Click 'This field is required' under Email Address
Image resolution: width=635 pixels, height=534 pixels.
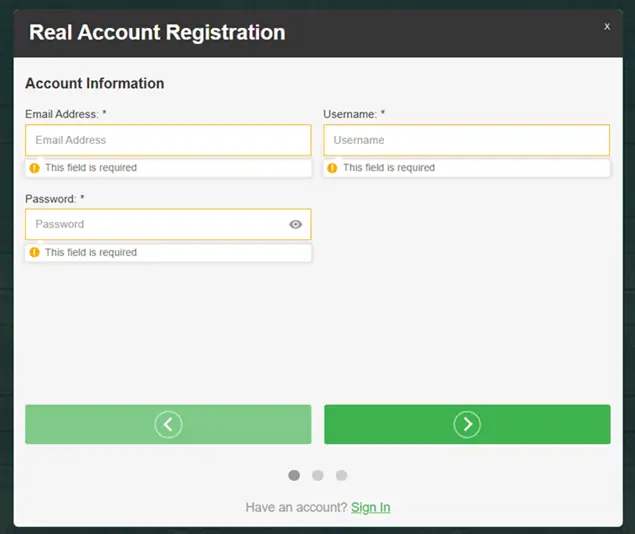pyautogui.click(x=91, y=168)
